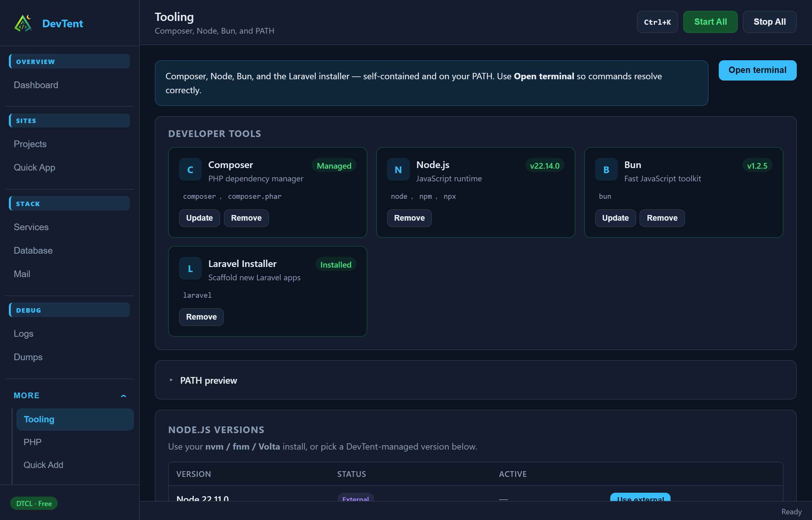Open the PHP sidebar item
The image size is (812, 520).
(32, 442)
